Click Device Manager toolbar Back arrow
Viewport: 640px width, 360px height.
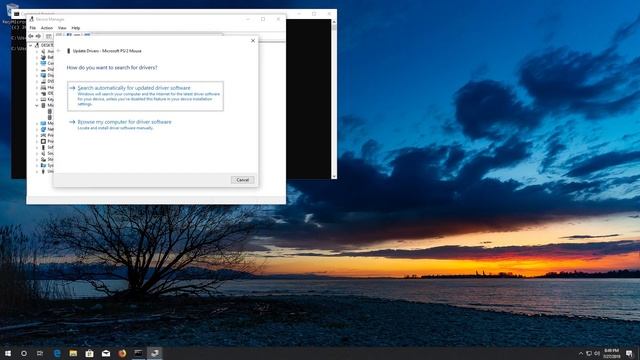pos(31,36)
